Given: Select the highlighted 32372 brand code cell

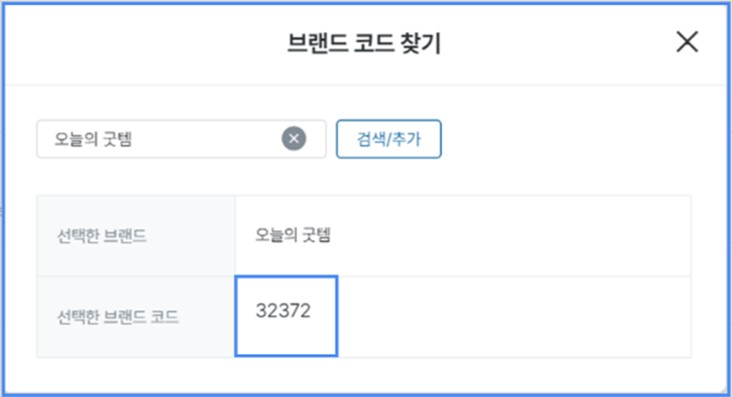Looking at the screenshot, I should [286, 316].
